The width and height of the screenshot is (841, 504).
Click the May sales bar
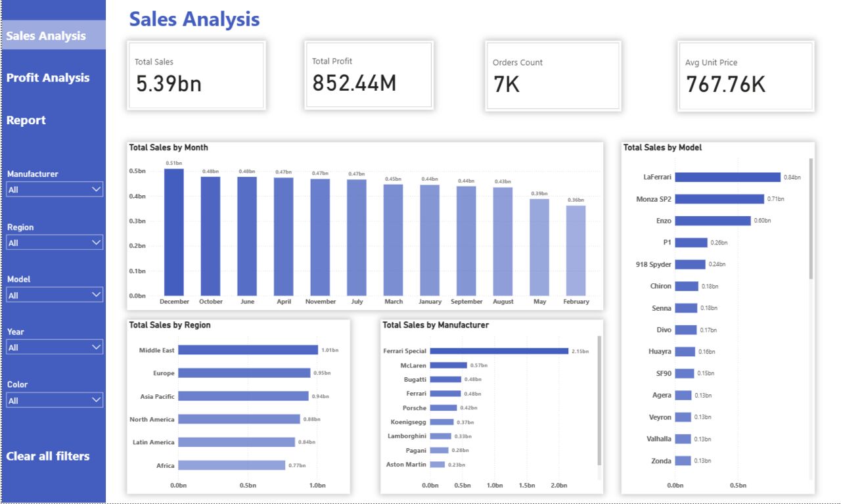point(539,247)
